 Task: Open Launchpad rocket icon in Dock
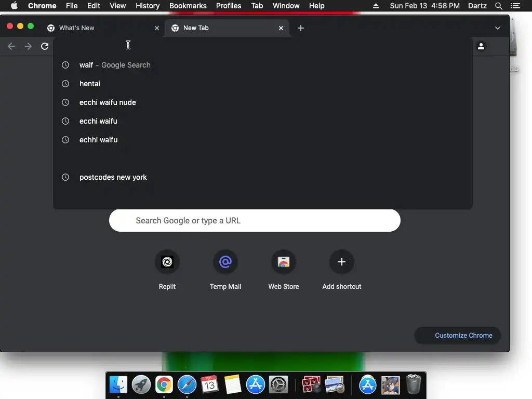tap(141, 384)
